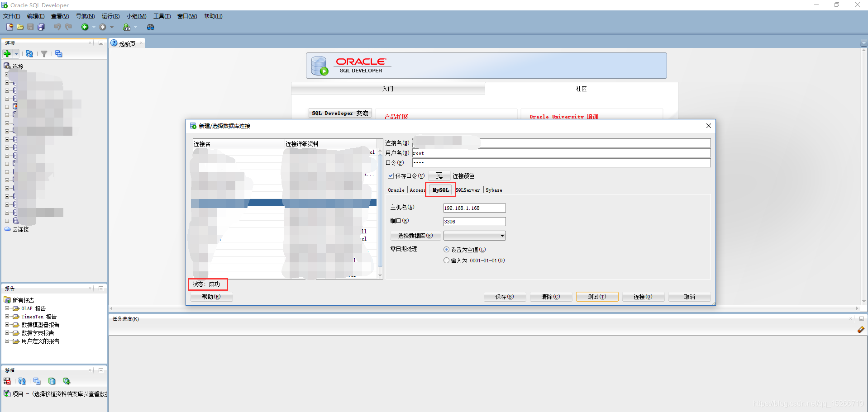Viewport: 868px width, 412px height.
Task: Create new document with the new file icon
Action: coord(9,27)
